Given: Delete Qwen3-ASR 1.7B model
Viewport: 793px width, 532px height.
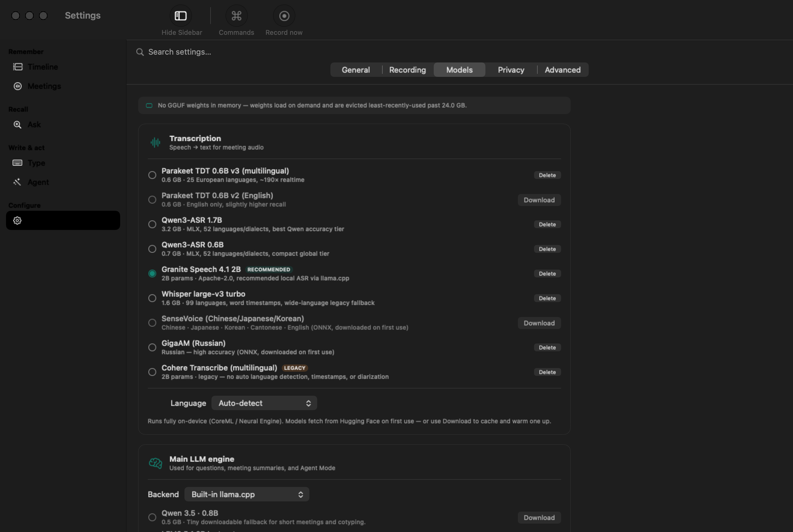Looking at the screenshot, I should [547, 224].
